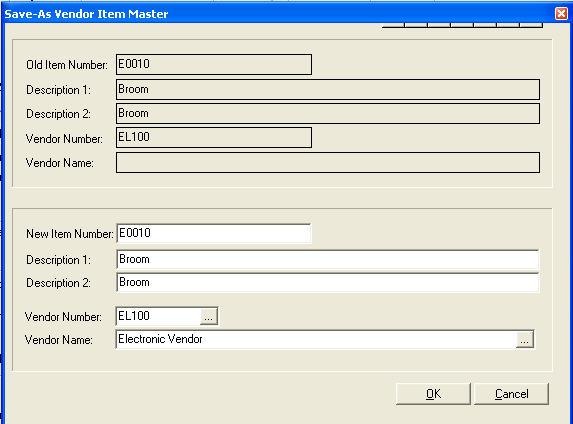Click the Vendor Number label beside the lookup field
Screen dimensions: 573x424
[63, 317]
